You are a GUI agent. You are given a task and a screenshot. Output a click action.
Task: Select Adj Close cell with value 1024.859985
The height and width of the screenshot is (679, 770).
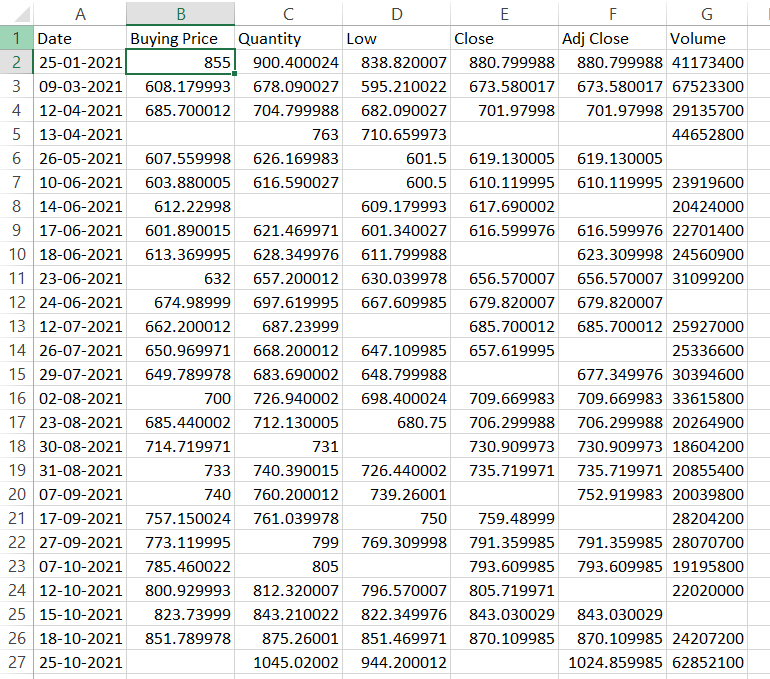611,662
